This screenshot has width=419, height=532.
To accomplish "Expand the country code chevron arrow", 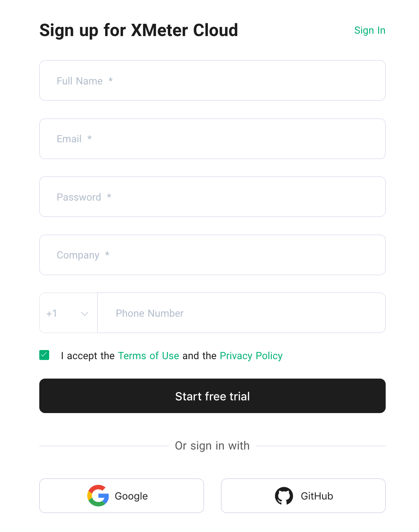I will click(x=85, y=314).
